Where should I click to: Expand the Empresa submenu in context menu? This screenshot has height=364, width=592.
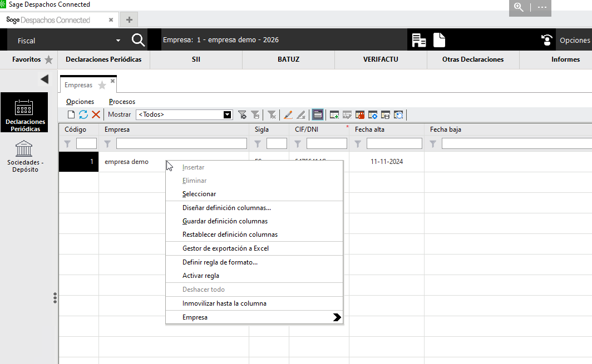click(x=336, y=318)
